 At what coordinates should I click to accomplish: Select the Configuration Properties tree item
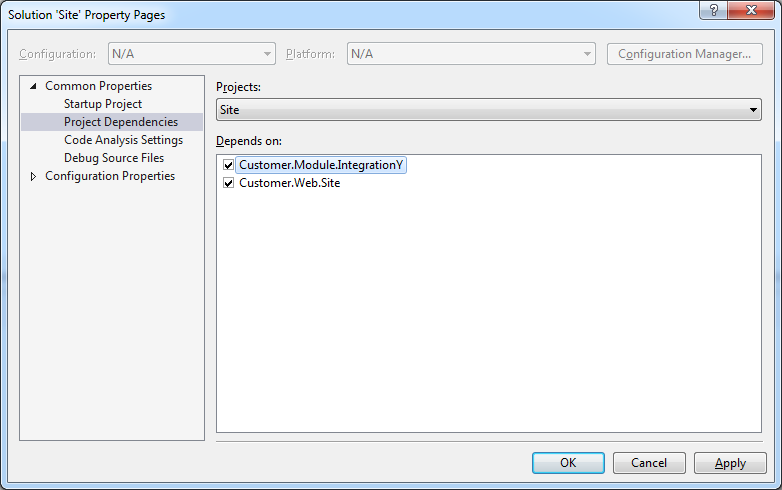point(110,176)
